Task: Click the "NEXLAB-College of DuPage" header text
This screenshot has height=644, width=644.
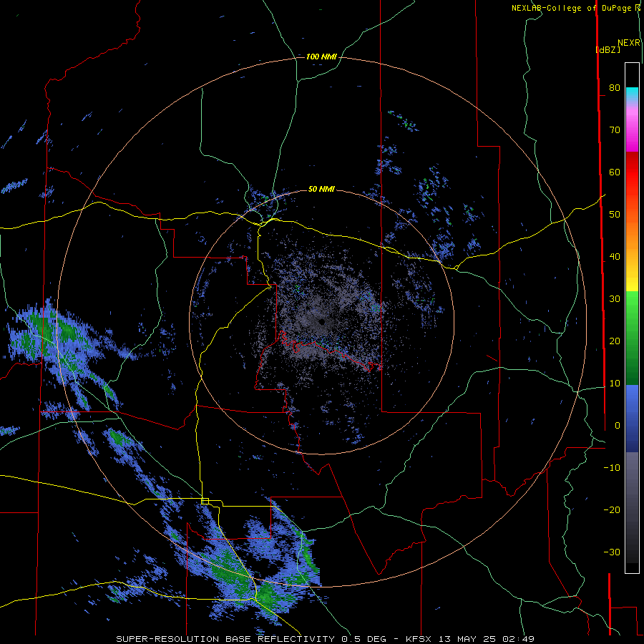Action: click(572, 8)
